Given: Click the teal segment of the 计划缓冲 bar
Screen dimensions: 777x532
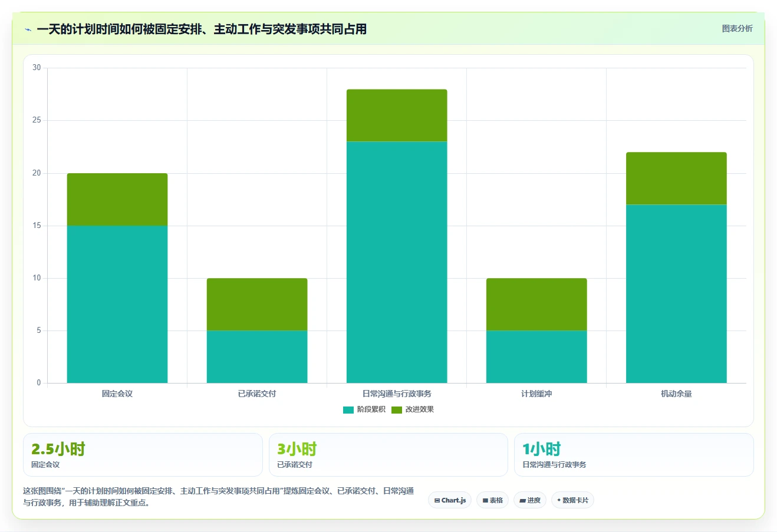Looking at the screenshot, I should [536, 356].
